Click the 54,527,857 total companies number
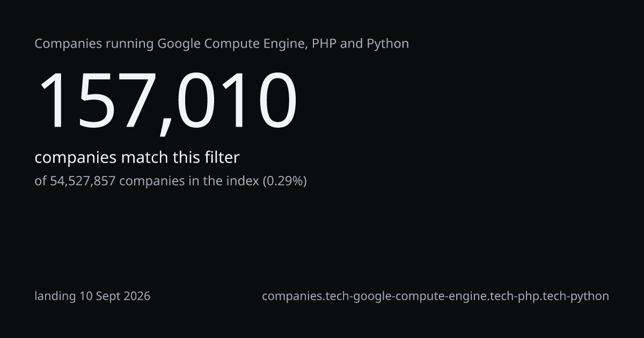This screenshot has height=338, width=644. coord(83,181)
